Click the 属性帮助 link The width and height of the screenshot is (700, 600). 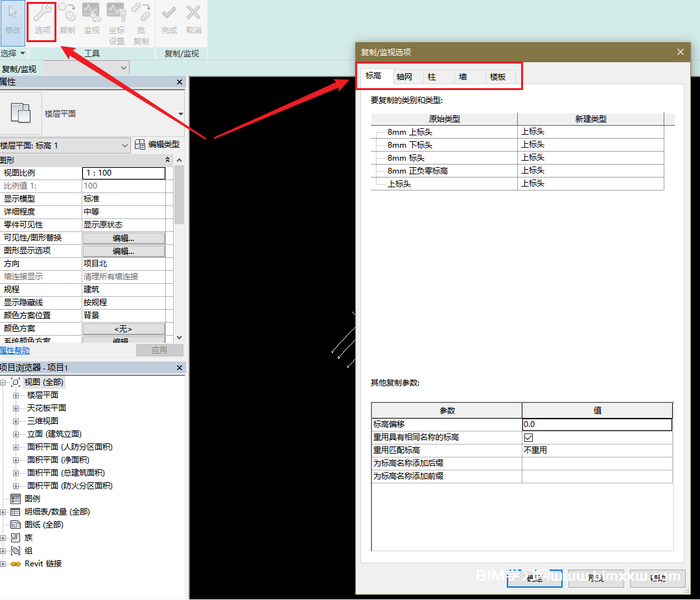(x=14, y=351)
